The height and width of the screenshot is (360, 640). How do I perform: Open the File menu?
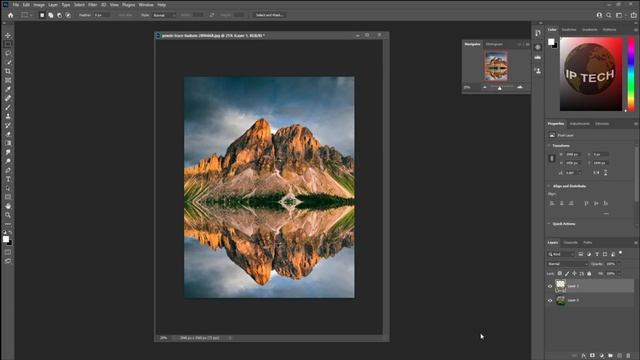coord(16,5)
